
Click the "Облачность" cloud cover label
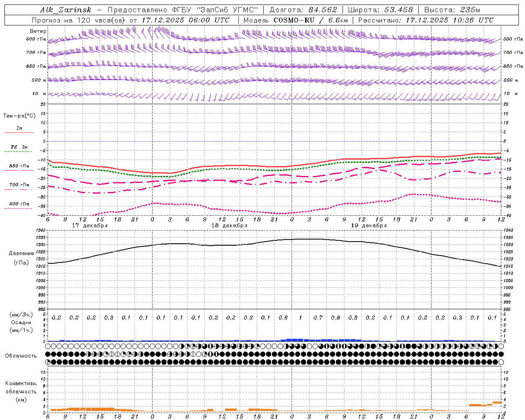21,356
